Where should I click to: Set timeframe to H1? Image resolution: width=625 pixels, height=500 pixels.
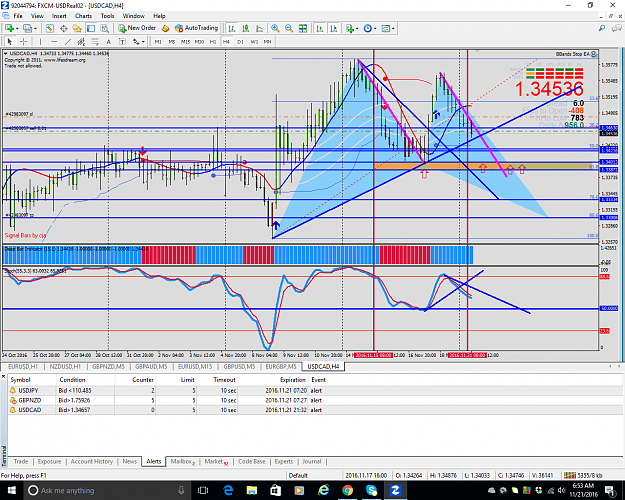213,41
